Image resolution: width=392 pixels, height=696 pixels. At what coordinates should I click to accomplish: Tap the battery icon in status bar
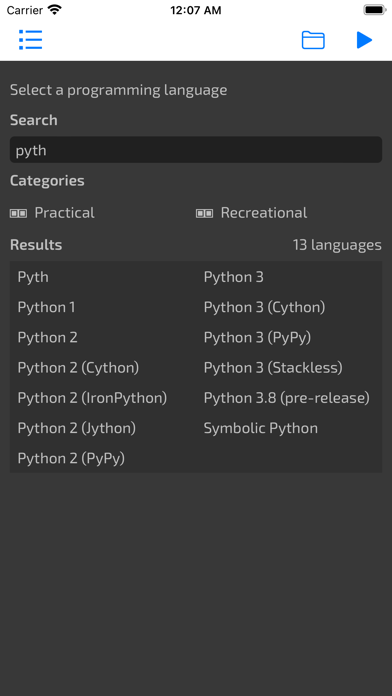[375, 10]
